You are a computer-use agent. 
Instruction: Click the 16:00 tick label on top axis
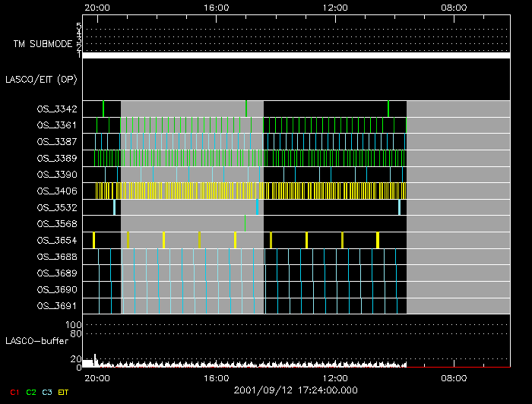(x=217, y=7)
